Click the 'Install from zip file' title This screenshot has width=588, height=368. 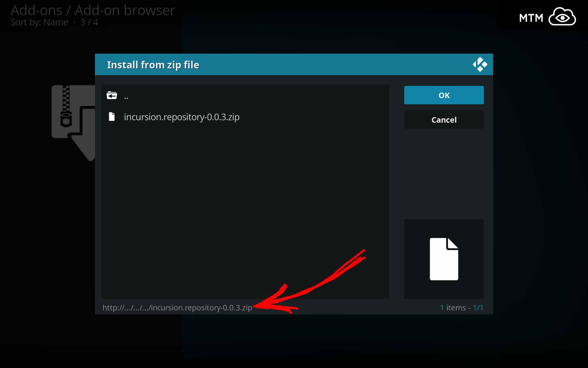click(x=153, y=65)
